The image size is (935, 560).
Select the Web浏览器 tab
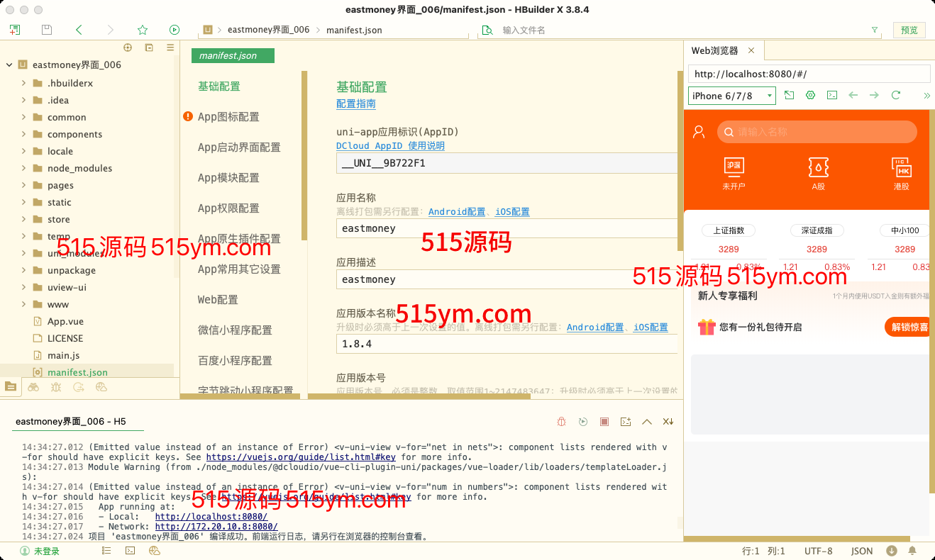[x=714, y=50]
